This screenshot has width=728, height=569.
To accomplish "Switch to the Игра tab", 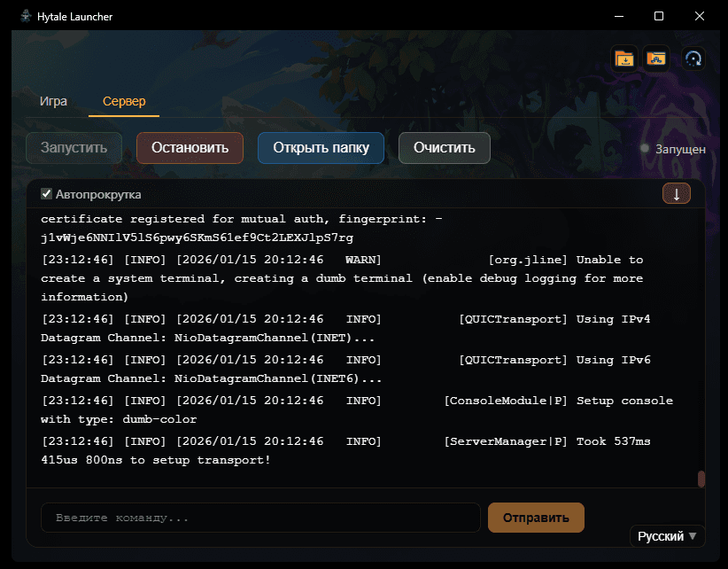I will (x=53, y=101).
